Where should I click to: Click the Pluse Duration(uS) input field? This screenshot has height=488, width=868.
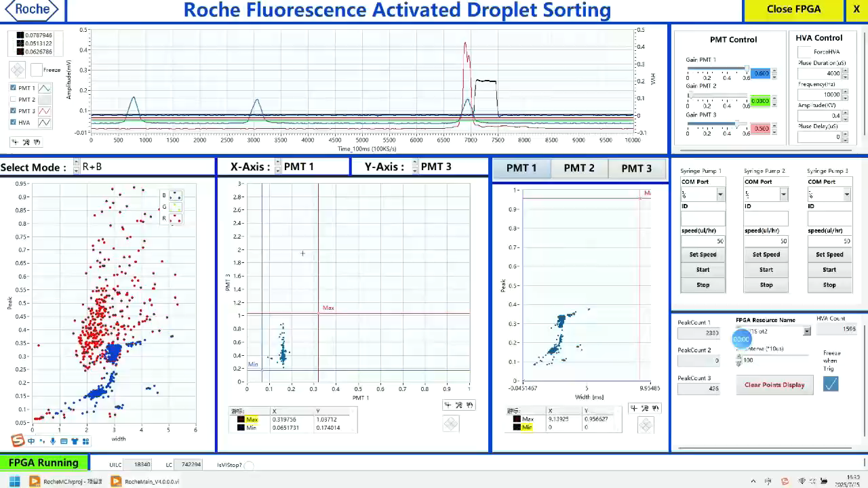pos(819,73)
